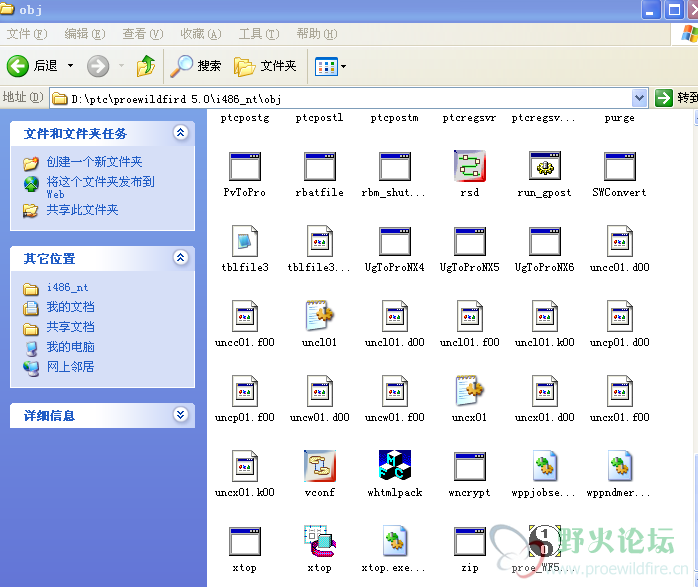Open the View (查看) menu
Image resolution: width=698 pixels, height=587 pixels.
pyautogui.click(x=143, y=34)
